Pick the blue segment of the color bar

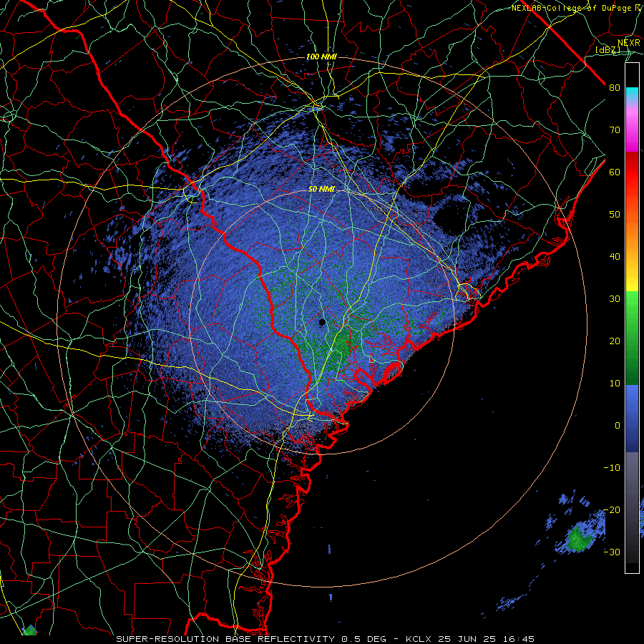click(x=632, y=419)
